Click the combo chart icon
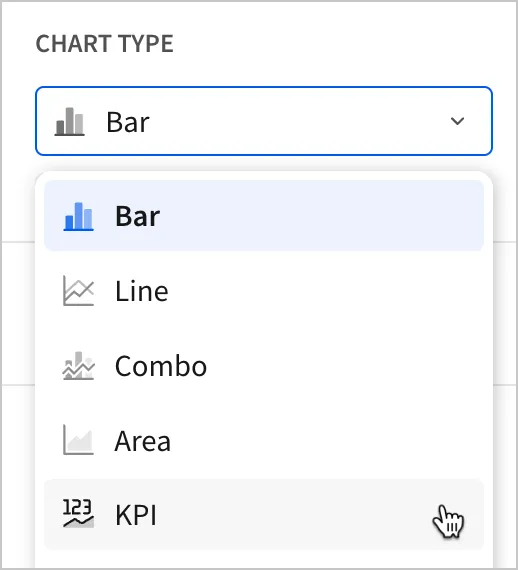 (x=79, y=366)
